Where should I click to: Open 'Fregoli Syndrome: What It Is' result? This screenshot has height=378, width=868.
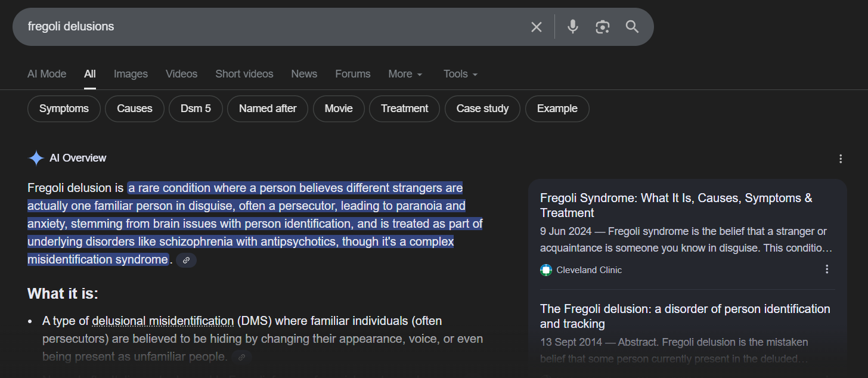(x=676, y=205)
